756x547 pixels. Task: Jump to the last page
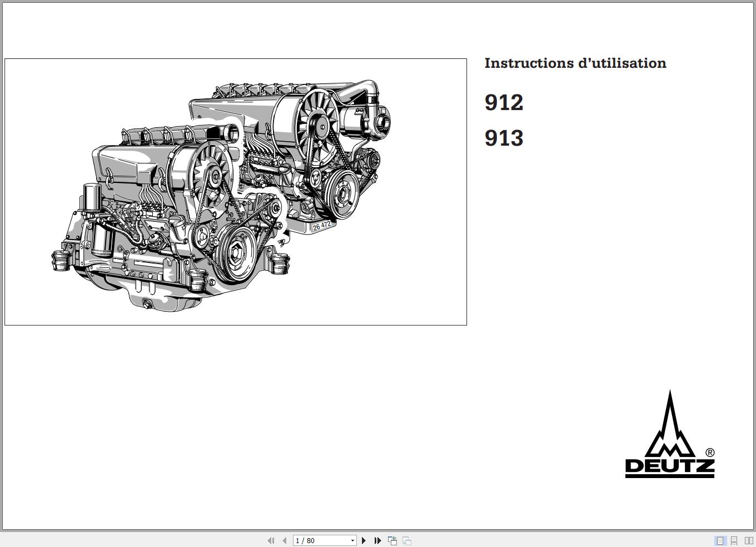(378, 540)
